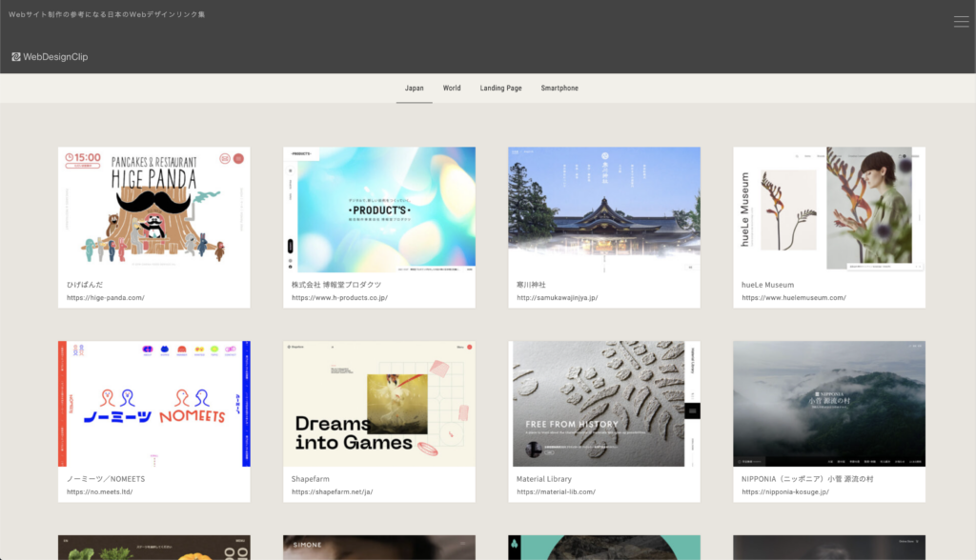This screenshot has width=976, height=560.
Task: Click the Dreams into Games Shapefarm thumbnail
Action: 378,405
